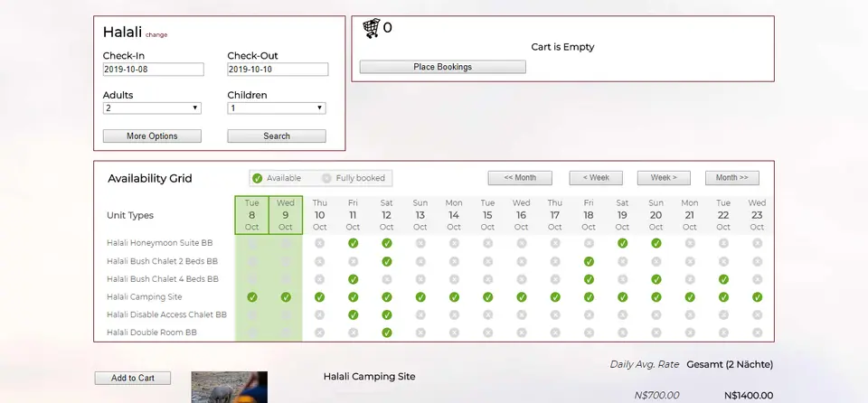Viewport: 868px width, 403px height.
Task: Click fully booked Bush Chalet 2 Beds Sun 13 Oct
Action: [420, 261]
